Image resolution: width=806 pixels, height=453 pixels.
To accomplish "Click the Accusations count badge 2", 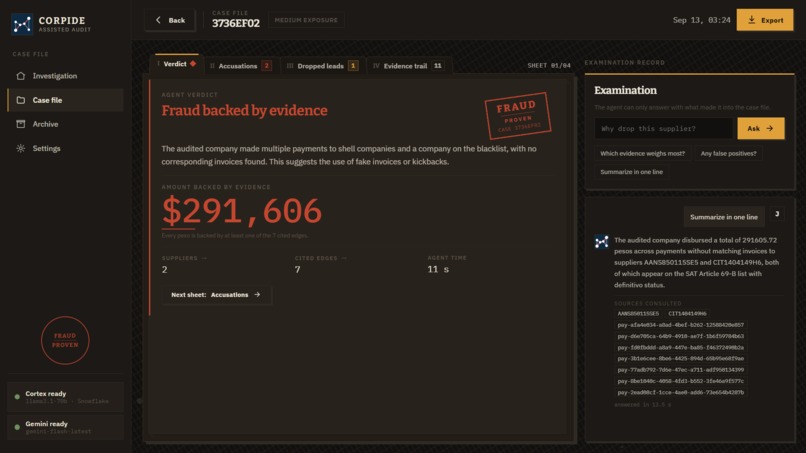I will (x=266, y=66).
